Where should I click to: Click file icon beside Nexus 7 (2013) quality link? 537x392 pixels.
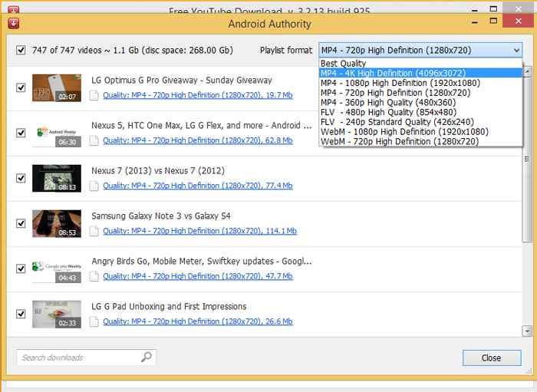click(x=94, y=186)
